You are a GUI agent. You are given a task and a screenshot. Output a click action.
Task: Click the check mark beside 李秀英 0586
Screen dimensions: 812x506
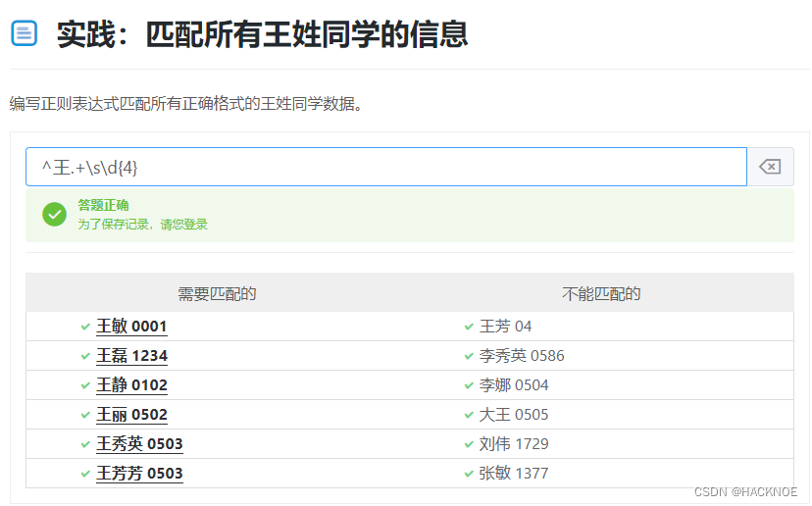click(469, 356)
